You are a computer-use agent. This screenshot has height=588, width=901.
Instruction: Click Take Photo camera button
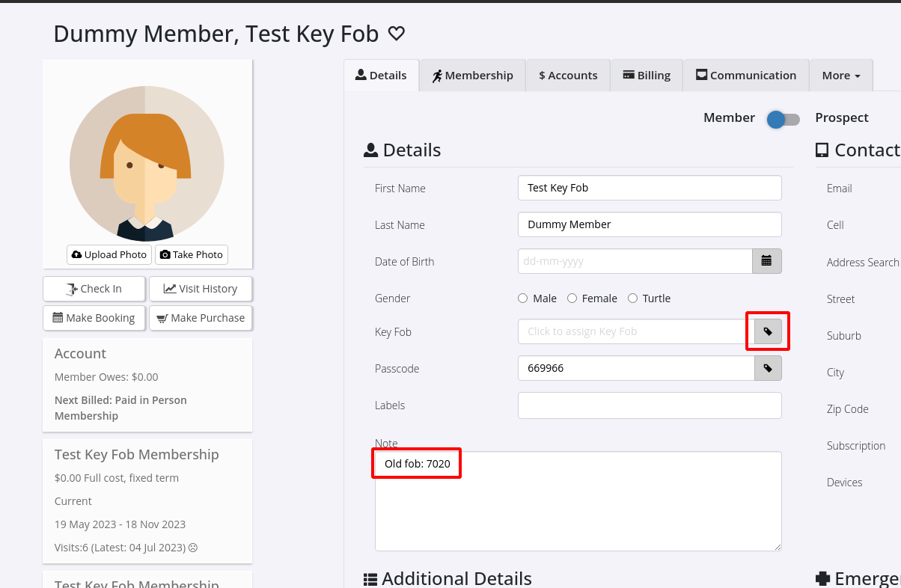(x=192, y=254)
